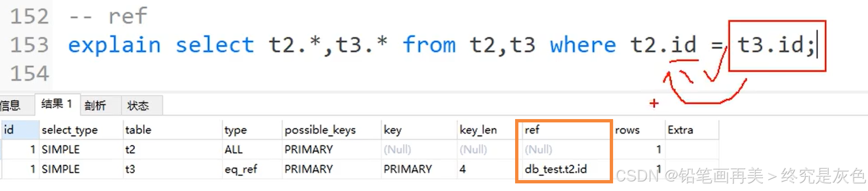Click the Extra column header
868x191 pixels.
coord(692,130)
